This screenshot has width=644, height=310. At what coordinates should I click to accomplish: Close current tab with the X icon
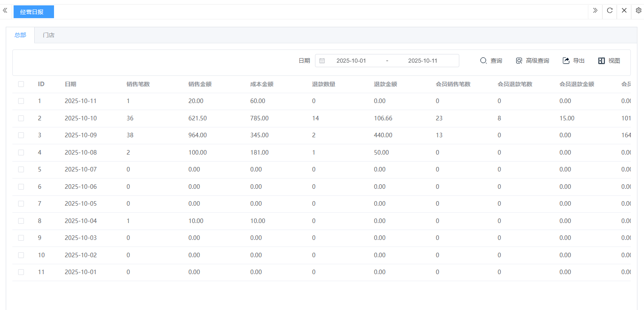(x=624, y=11)
